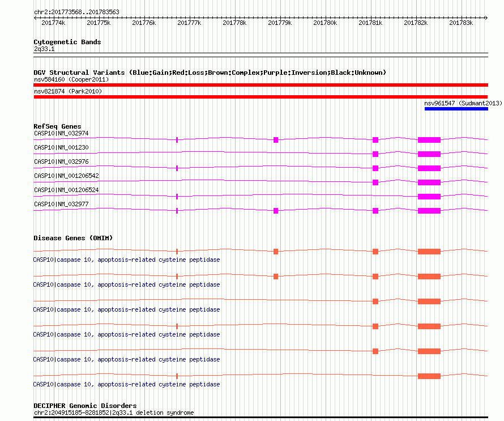Click the 201782k ruler label

(x=416, y=23)
